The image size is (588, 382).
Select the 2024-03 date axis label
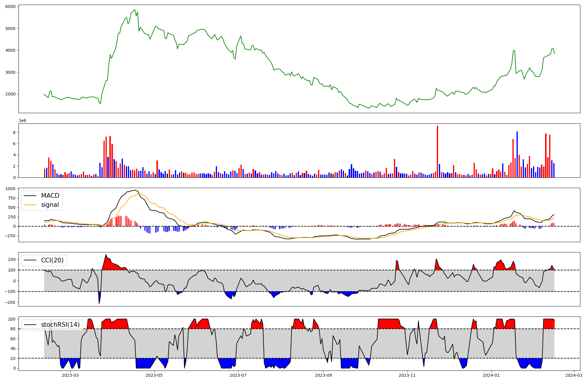574,375
